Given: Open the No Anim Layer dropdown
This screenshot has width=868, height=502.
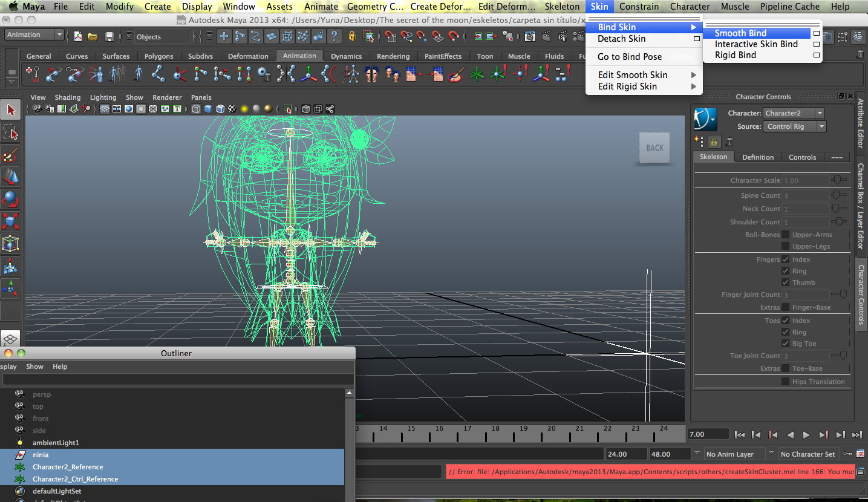Looking at the screenshot, I should click(x=735, y=454).
